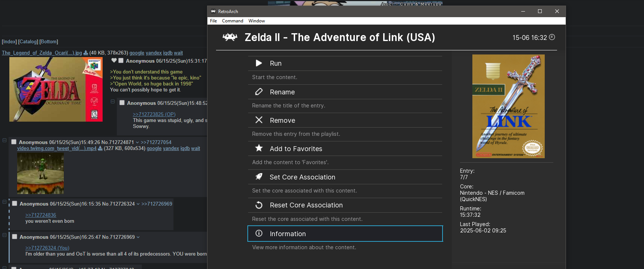Click download icon beside video.twimg.com mp4 file
The height and width of the screenshot is (269, 644).
coord(100,148)
